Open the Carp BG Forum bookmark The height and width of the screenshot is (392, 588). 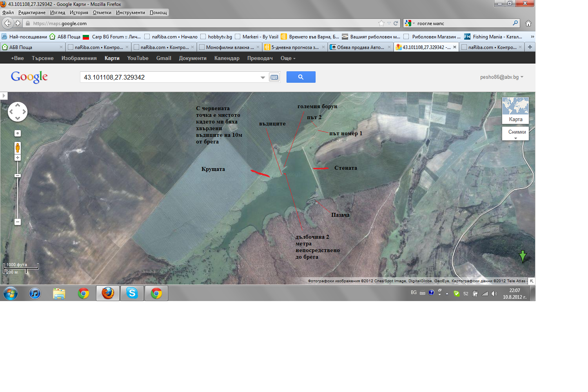coord(112,36)
